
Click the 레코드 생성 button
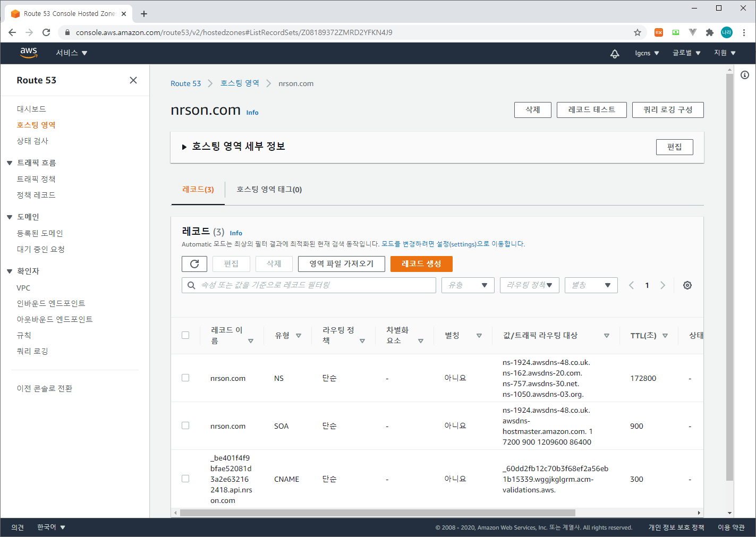pyautogui.click(x=421, y=264)
